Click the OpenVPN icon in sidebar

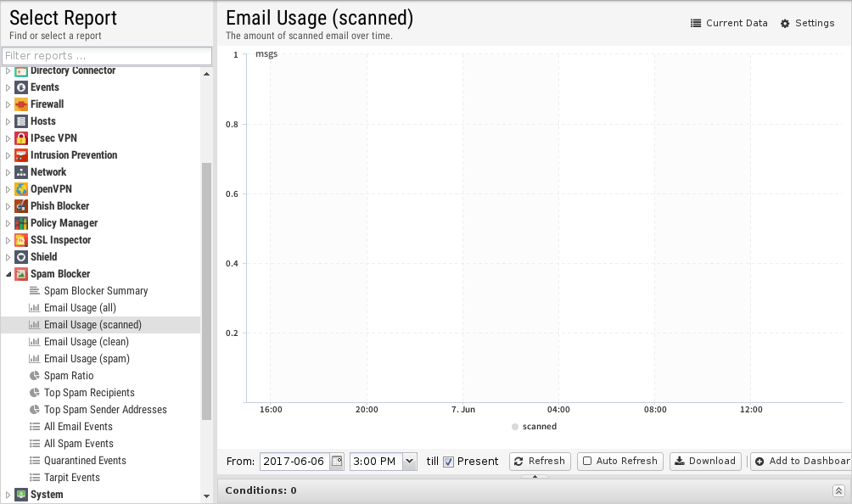(21, 189)
